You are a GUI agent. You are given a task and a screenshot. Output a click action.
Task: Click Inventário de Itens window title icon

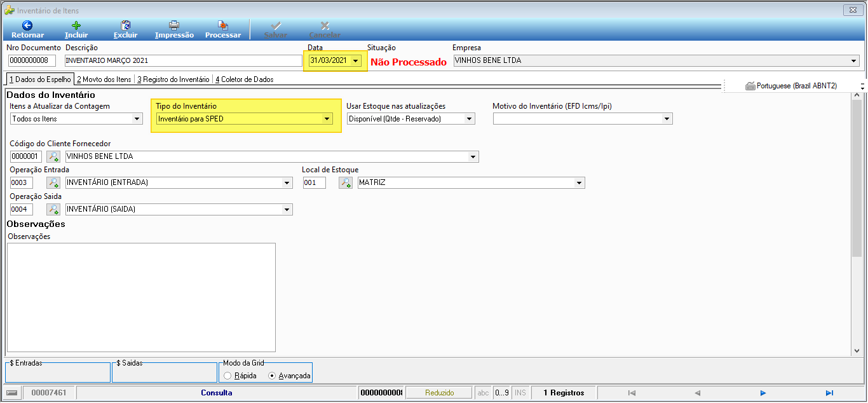(10, 10)
